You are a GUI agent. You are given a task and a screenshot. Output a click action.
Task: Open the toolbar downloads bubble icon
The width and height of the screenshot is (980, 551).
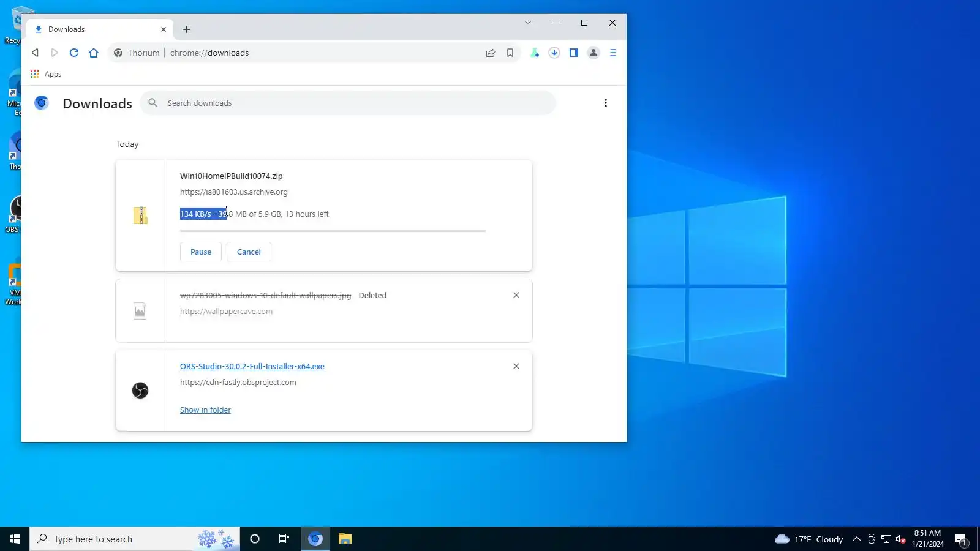(554, 53)
